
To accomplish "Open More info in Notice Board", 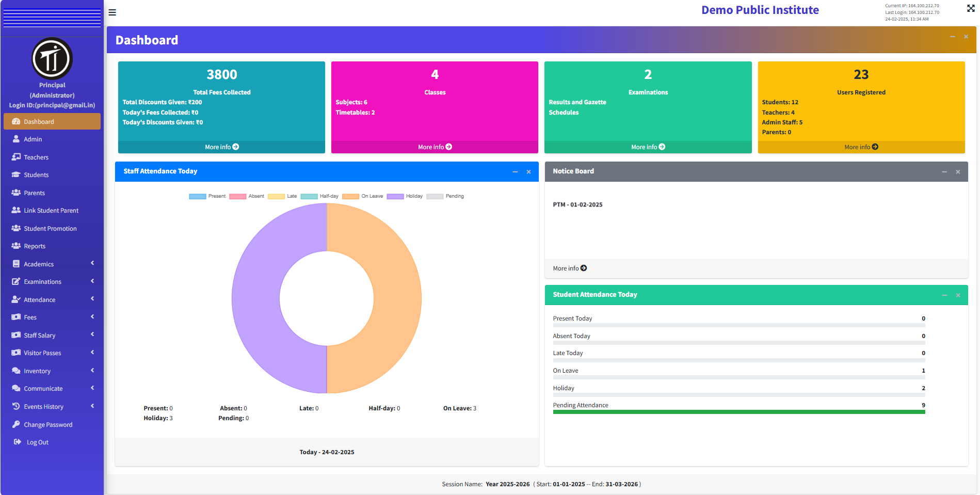I will click(570, 268).
